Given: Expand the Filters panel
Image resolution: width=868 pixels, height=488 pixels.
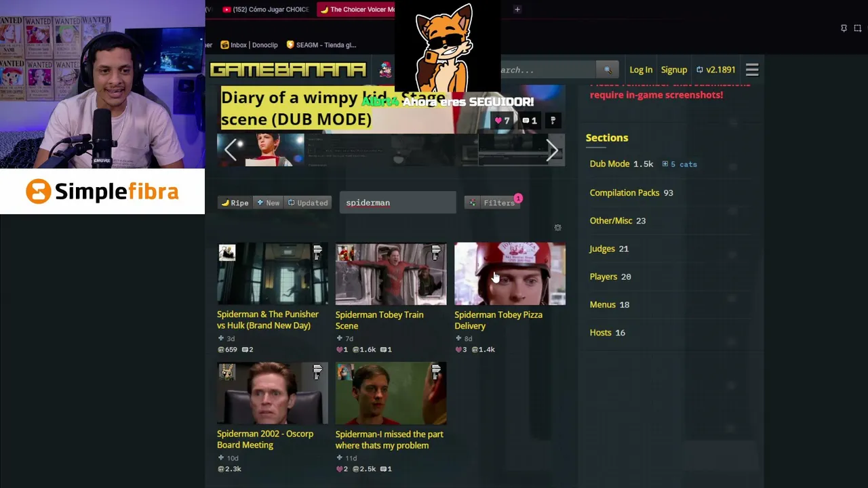Looking at the screenshot, I should pos(494,203).
